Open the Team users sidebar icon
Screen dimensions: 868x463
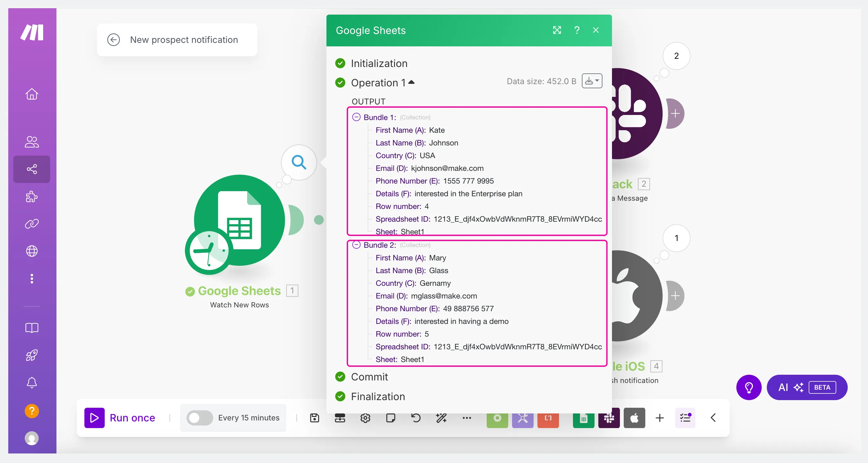tap(32, 142)
